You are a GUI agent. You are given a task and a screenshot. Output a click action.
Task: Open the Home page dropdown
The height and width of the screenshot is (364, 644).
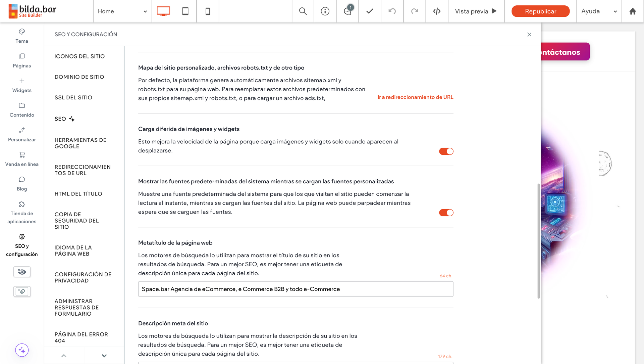pyautogui.click(x=122, y=11)
